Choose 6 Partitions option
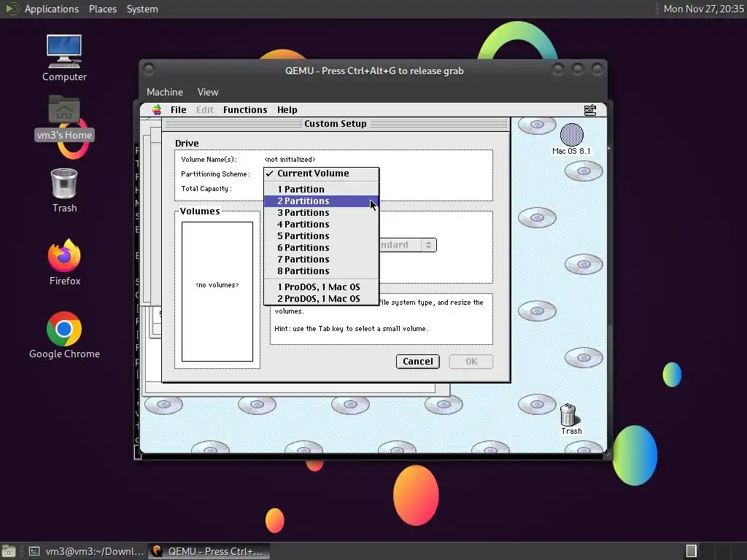The width and height of the screenshot is (747, 560). pos(322,248)
